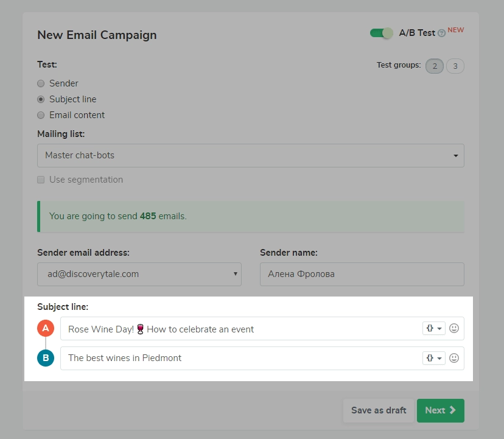Click the Save as draft button

pos(378,410)
